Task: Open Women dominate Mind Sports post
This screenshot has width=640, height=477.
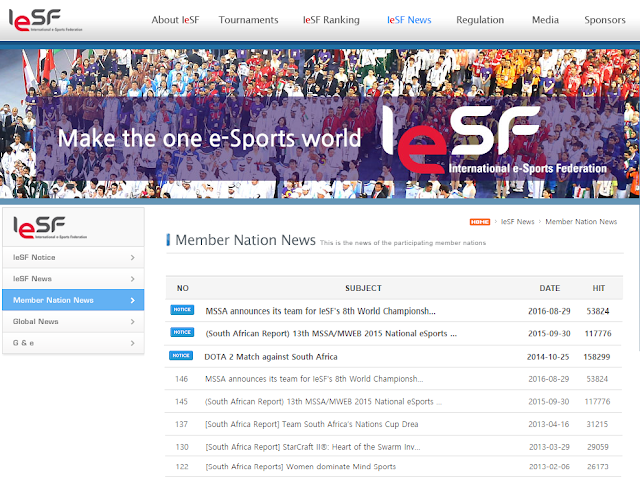Action: tap(300, 466)
